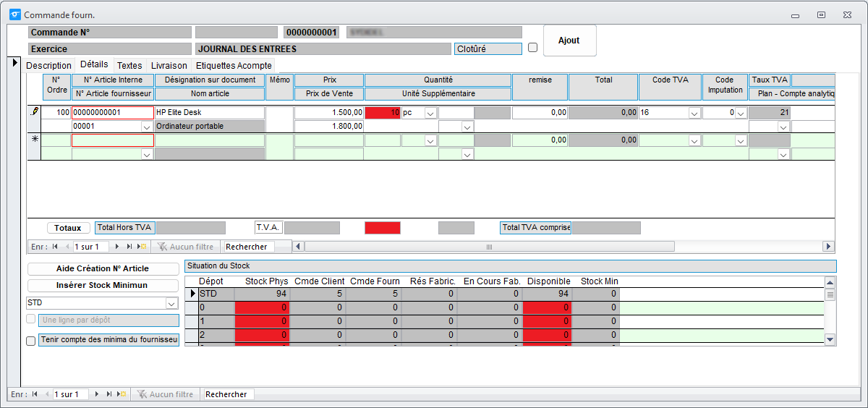Image resolution: width=868 pixels, height=408 pixels.
Task: Click the stock table scroll-down arrow
Action: (830, 339)
